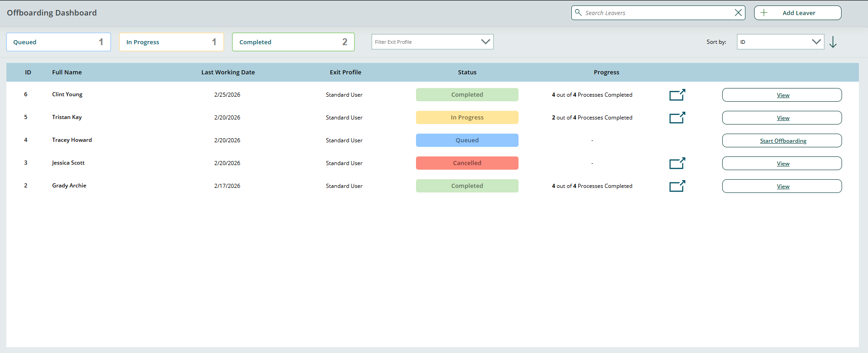
Task: View Clint Young's offboarding record
Action: tap(782, 95)
